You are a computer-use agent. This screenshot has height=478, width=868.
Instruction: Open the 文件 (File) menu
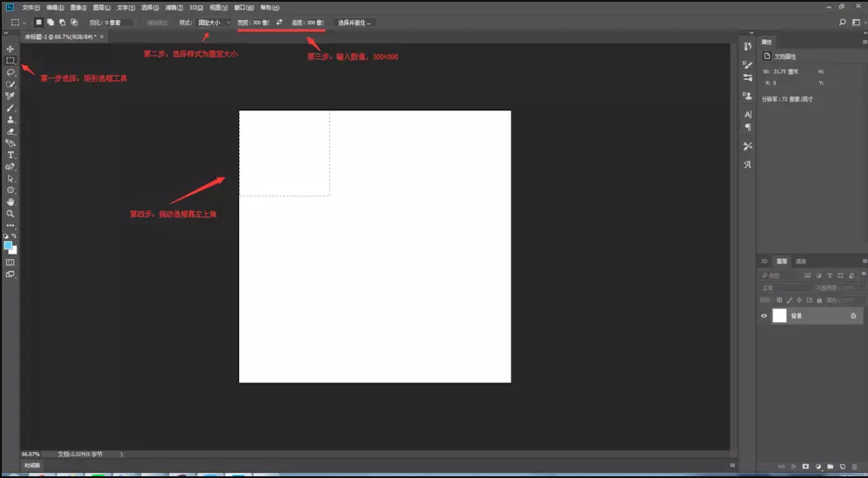[30, 8]
